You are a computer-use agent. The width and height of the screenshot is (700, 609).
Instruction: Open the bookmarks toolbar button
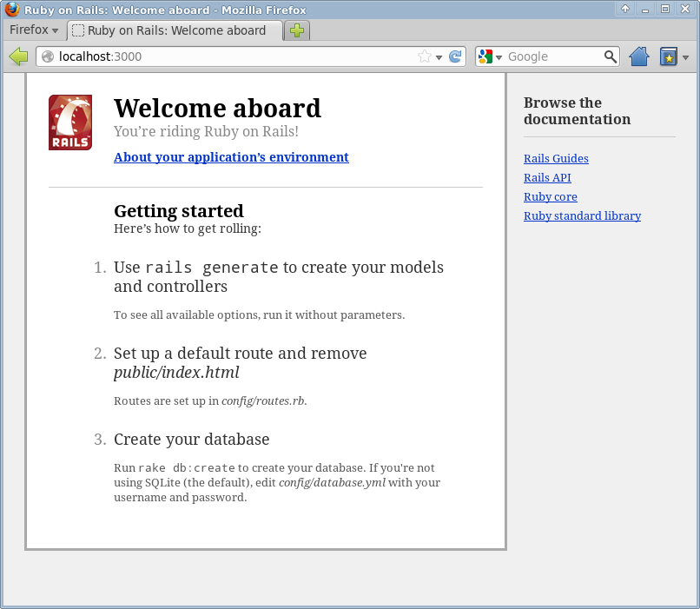click(669, 56)
